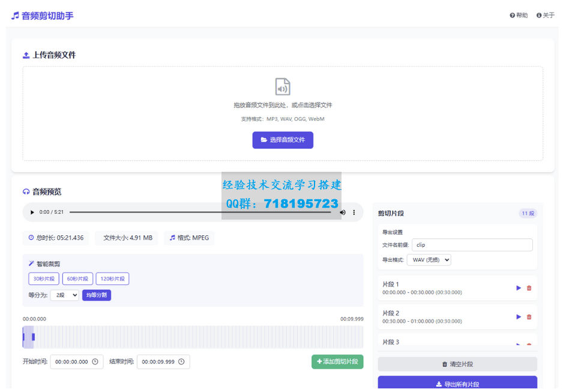
Task: Mute audio using the speaker icon
Action: pyautogui.click(x=342, y=212)
